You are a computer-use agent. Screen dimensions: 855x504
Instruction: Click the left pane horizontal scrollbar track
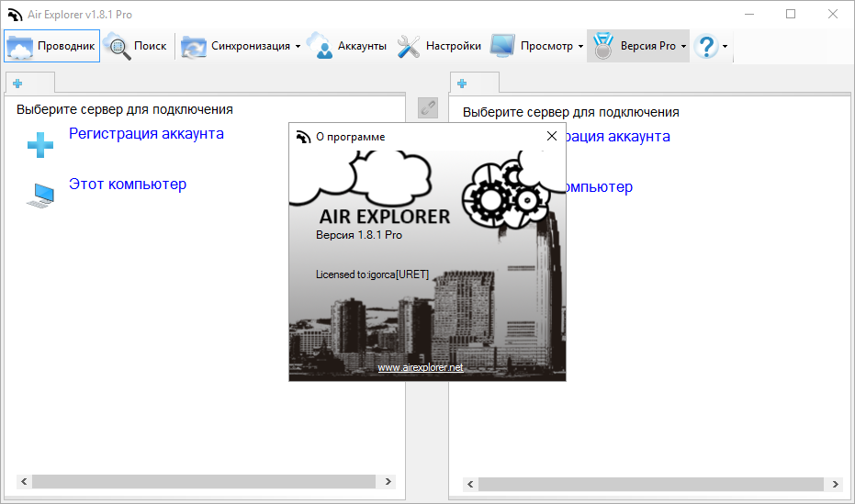click(x=204, y=481)
